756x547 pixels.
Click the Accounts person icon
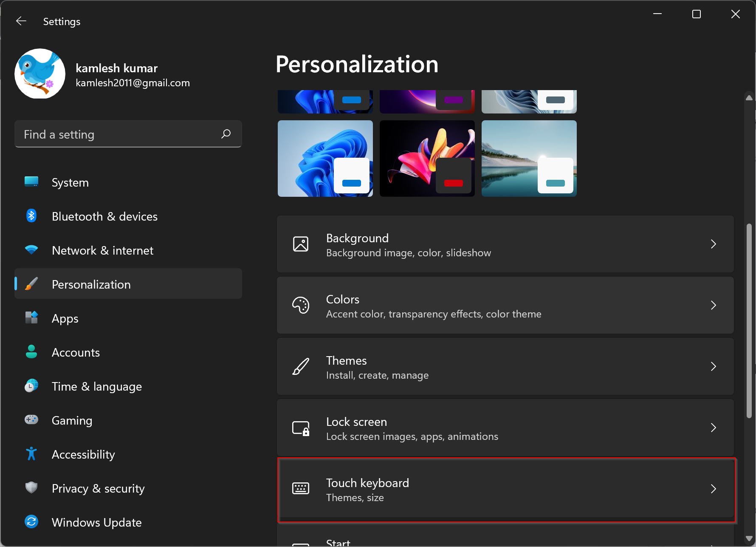(31, 352)
